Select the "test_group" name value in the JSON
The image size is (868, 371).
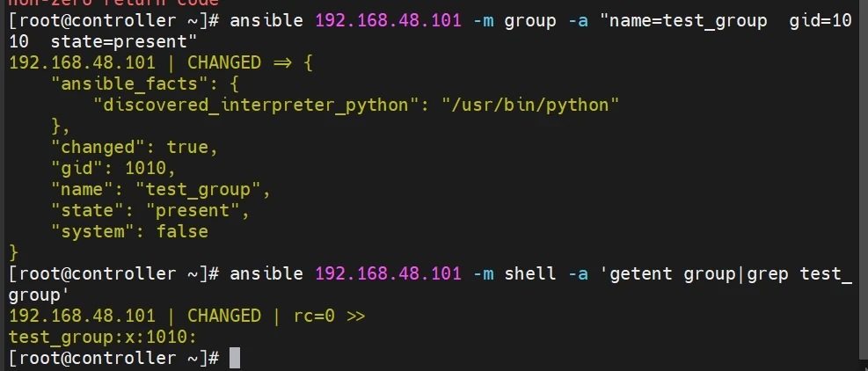pos(203,189)
